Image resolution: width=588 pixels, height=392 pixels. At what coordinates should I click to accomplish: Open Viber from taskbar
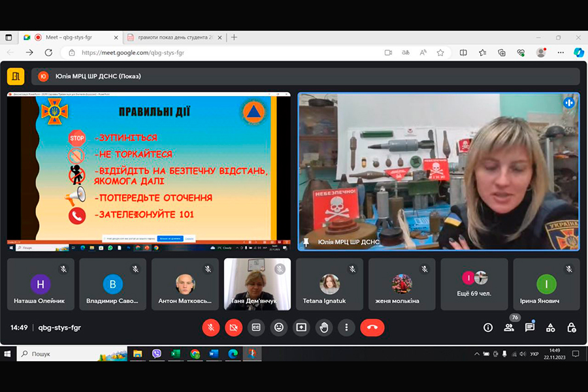coord(157,353)
